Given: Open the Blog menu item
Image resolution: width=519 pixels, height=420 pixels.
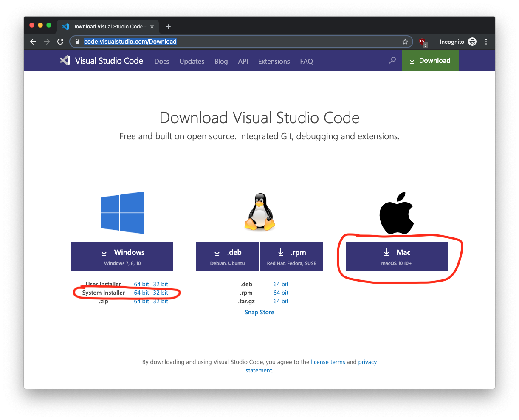Looking at the screenshot, I should pyautogui.click(x=221, y=61).
